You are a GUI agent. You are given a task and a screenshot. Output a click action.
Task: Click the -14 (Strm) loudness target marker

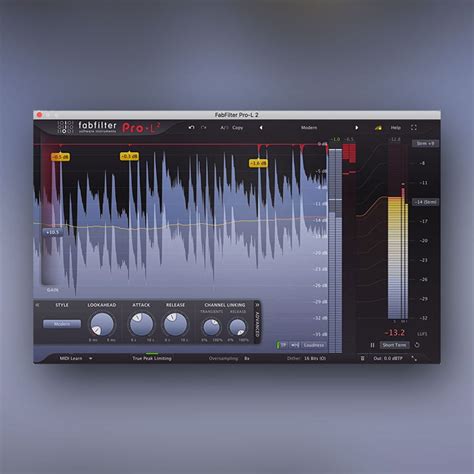point(426,202)
